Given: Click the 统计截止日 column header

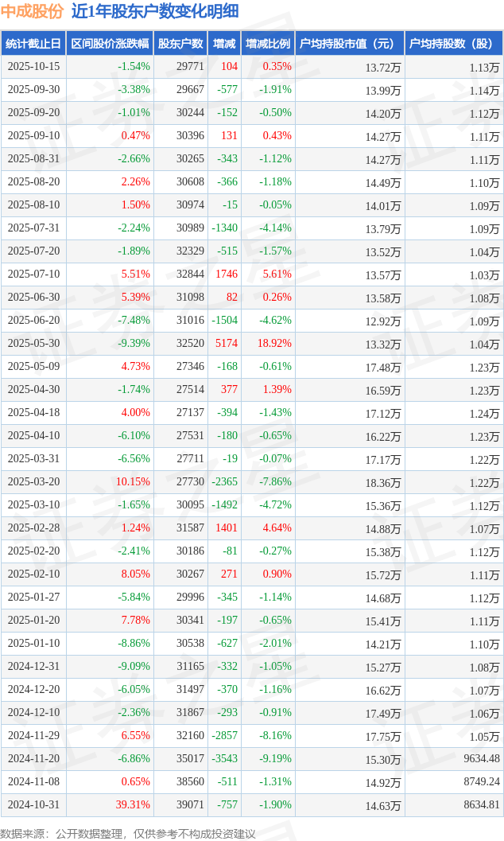Looking at the screenshot, I should click(33, 44).
